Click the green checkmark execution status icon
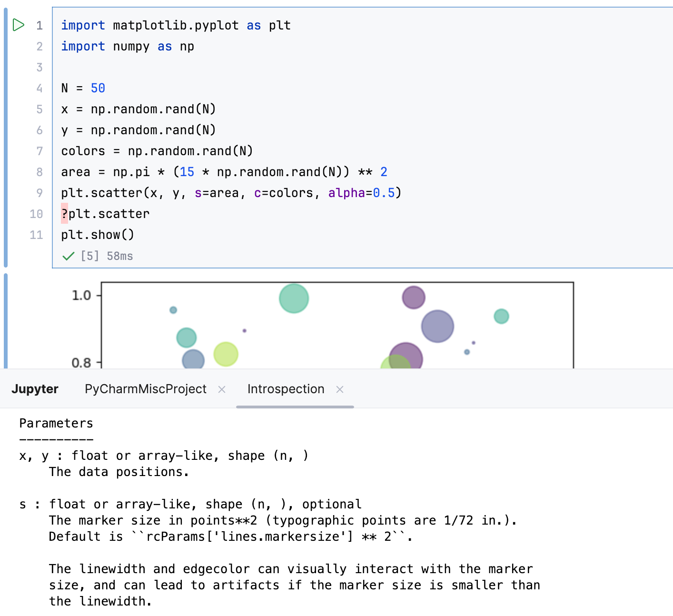 click(68, 256)
